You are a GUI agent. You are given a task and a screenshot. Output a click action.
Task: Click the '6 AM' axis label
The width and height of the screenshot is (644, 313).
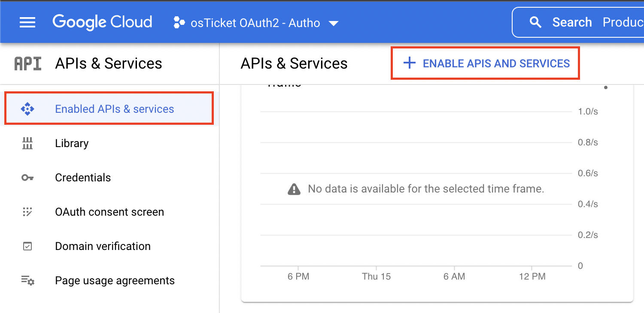(x=454, y=277)
